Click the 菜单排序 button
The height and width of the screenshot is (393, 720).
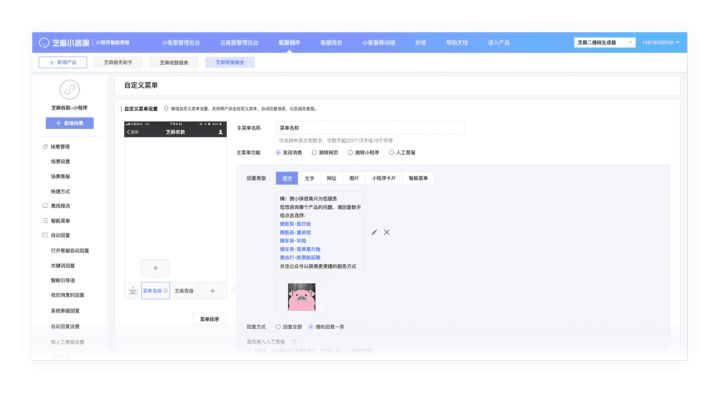pyautogui.click(x=209, y=319)
